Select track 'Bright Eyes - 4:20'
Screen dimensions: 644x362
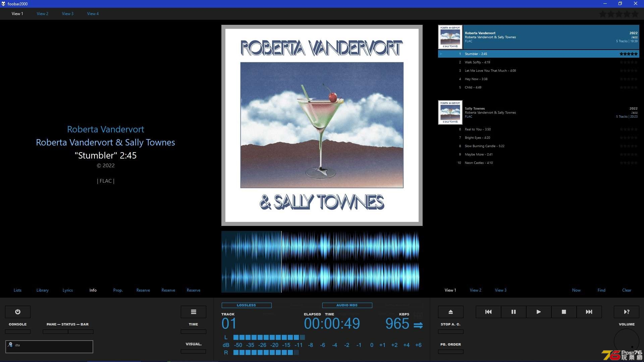pyautogui.click(x=539, y=137)
